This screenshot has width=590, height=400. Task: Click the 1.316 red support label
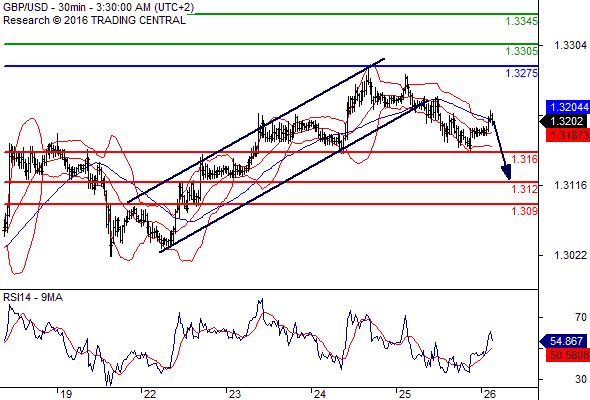coord(525,159)
